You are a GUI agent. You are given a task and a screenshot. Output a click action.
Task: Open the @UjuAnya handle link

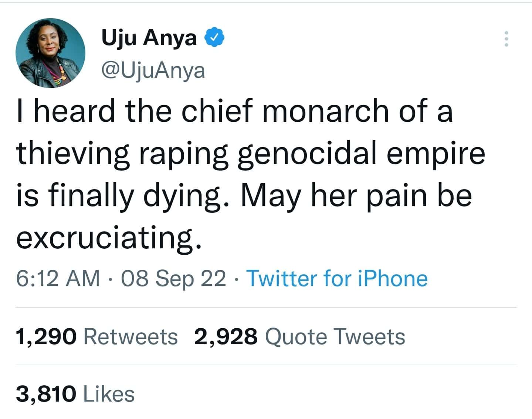coord(153,70)
